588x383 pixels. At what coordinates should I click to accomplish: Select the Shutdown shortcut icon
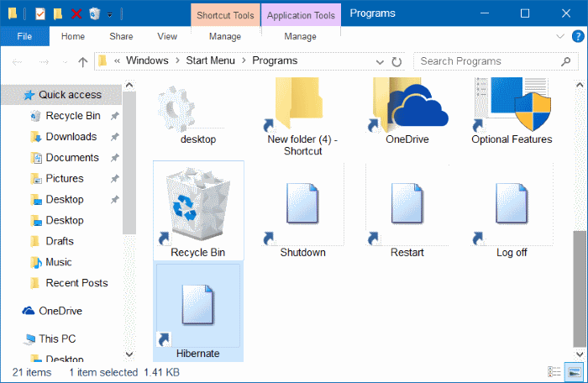pyautogui.click(x=302, y=203)
